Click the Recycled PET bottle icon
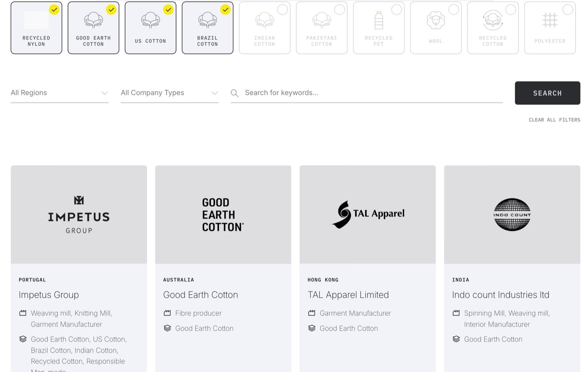This screenshot has height=372, width=588. [x=379, y=20]
